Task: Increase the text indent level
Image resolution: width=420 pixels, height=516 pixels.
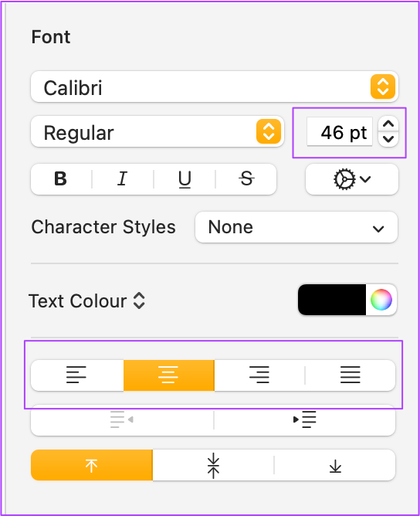Action: (x=304, y=419)
